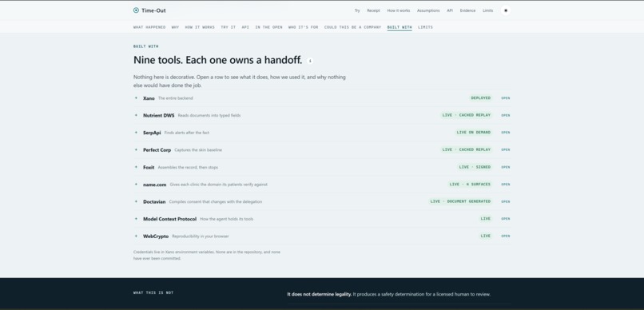Expand the Foxit row plus icon

(x=136, y=167)
